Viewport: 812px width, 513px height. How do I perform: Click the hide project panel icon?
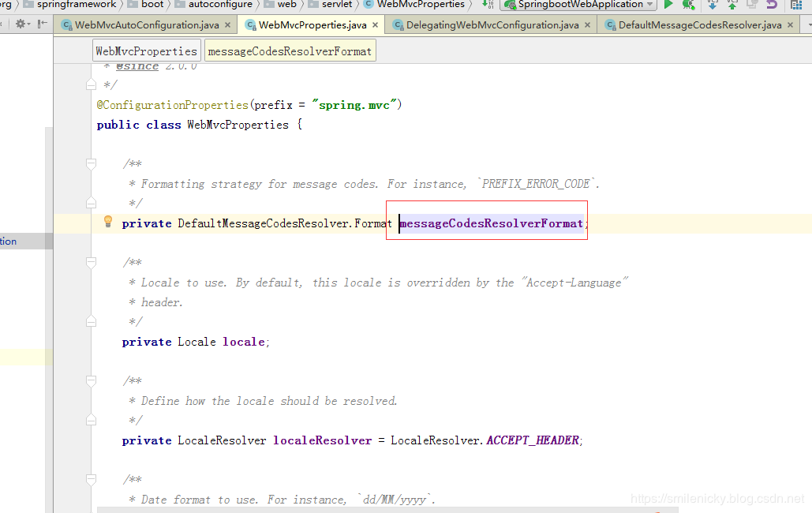coord(43,24)
